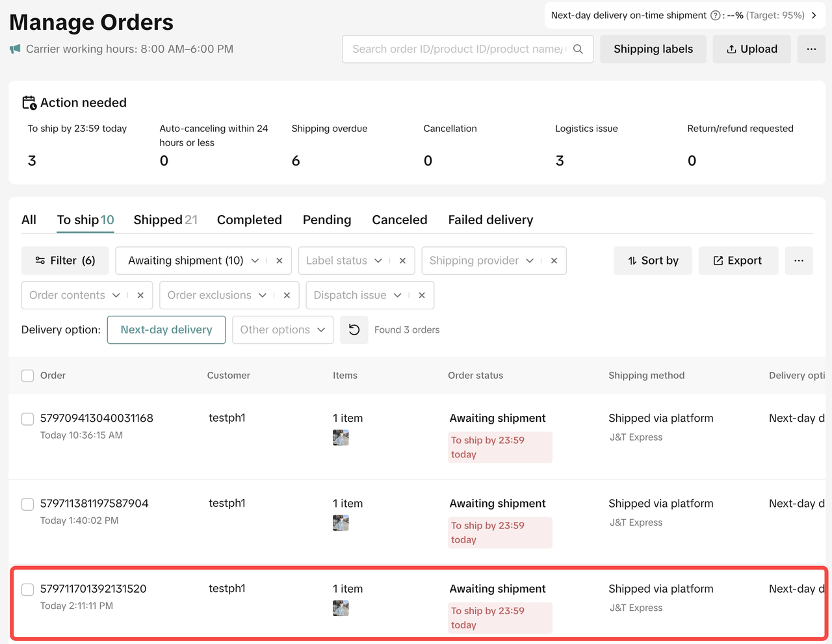This screenshot has height=644, width=832.
Task: Switch to the Shipped tab
Action: 165,220
